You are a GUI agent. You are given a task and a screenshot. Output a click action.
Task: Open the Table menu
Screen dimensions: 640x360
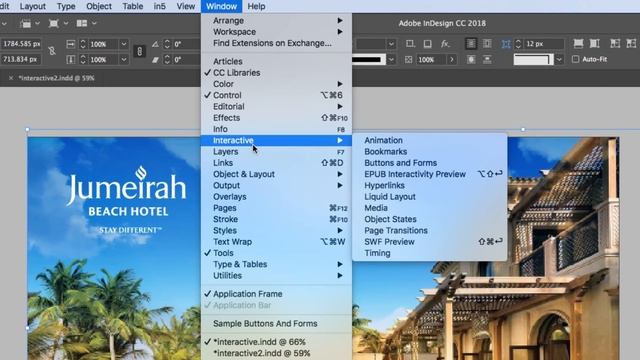click(x=133, y=6)
